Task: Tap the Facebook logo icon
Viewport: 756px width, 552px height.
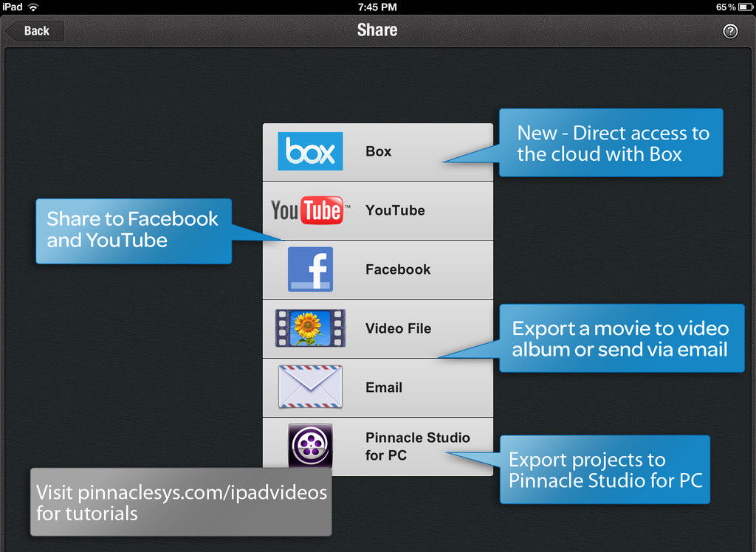Action: [310, 269]
